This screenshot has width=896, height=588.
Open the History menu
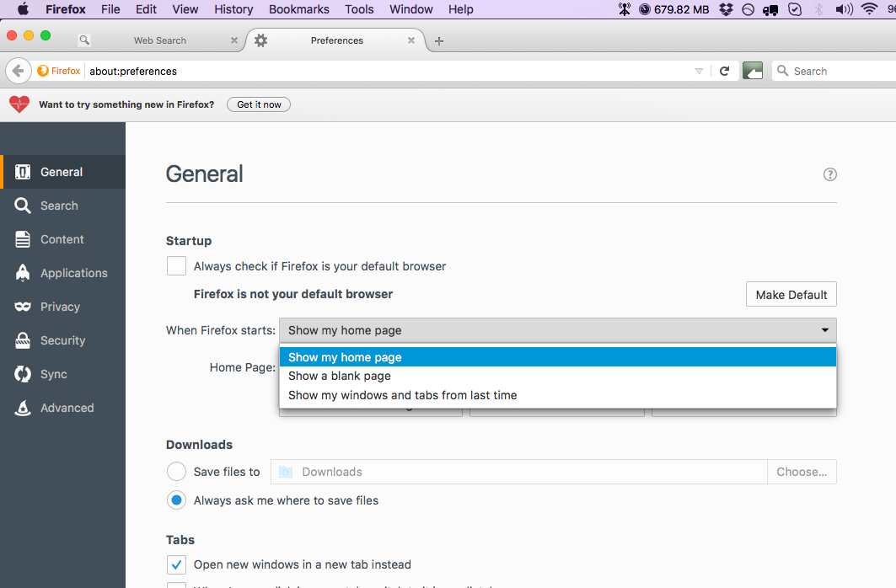coord(233,9)
